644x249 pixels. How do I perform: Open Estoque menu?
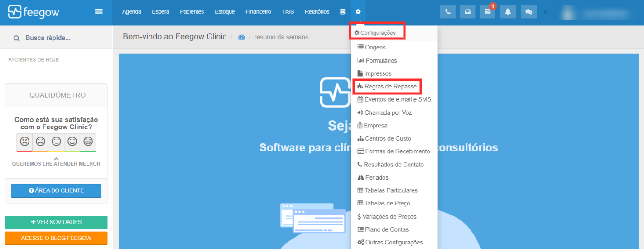coord(225,12)
